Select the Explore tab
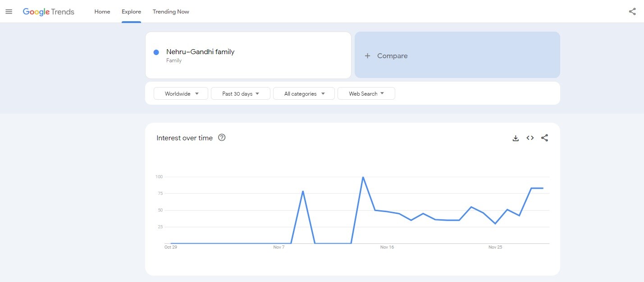The width and height of the screenshot is (644, 282). [131, 12]
